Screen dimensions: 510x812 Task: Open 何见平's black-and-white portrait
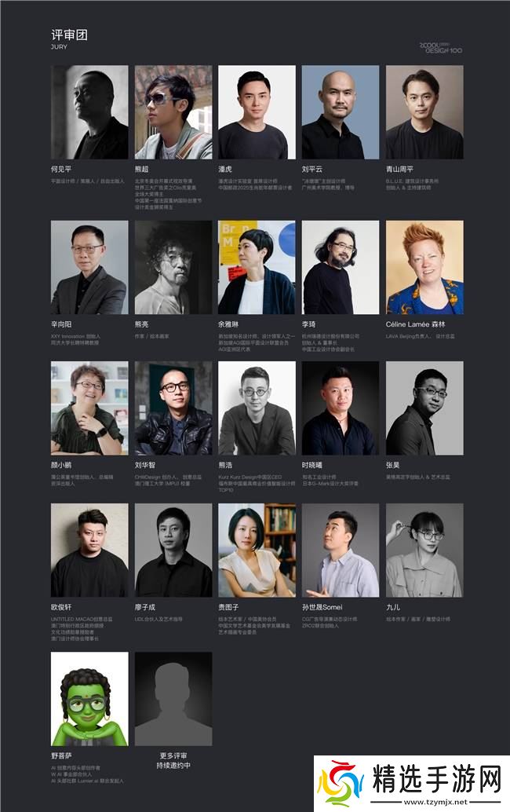point(89,112)
